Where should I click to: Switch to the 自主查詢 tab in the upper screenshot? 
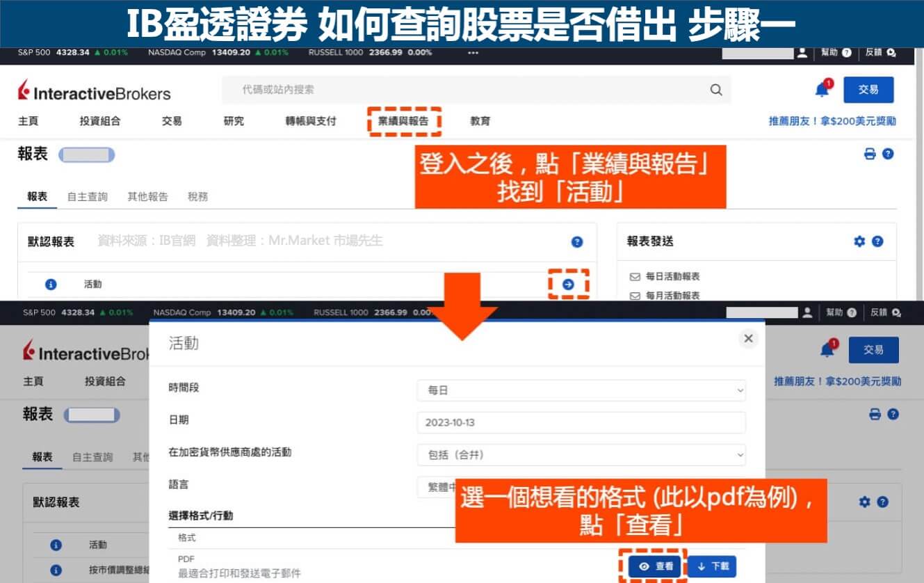(x=88, y=197)
